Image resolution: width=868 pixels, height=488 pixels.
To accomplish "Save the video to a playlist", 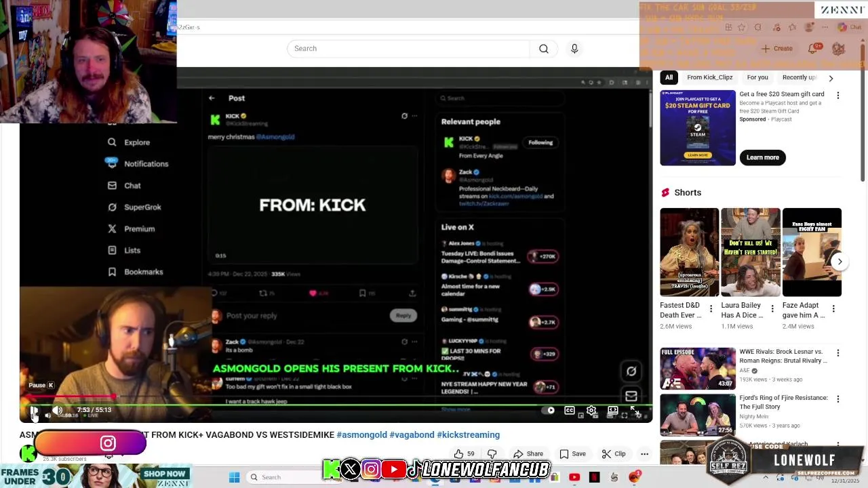I will [x=572, y=454].
